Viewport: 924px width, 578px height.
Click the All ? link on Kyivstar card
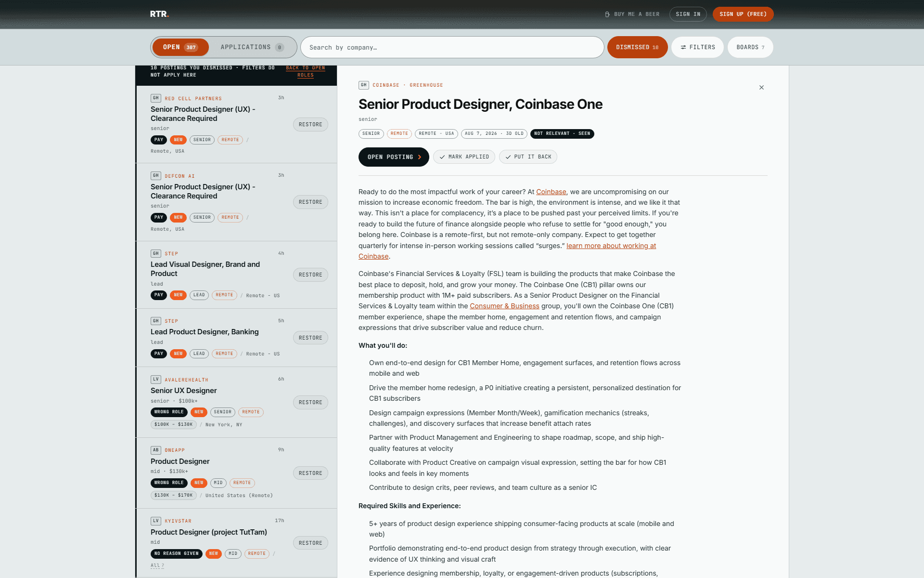157,565
